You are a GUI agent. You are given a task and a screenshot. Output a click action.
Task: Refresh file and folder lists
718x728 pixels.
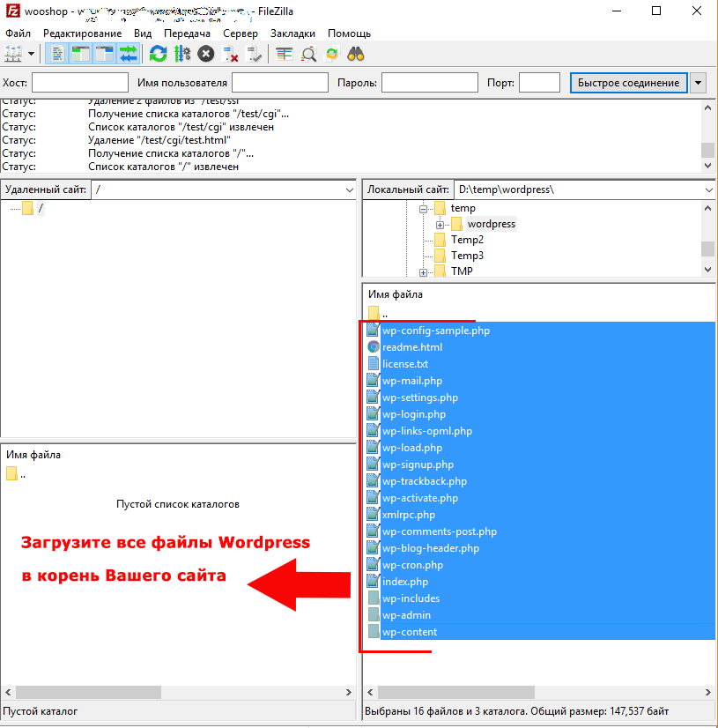pos(158,55)
